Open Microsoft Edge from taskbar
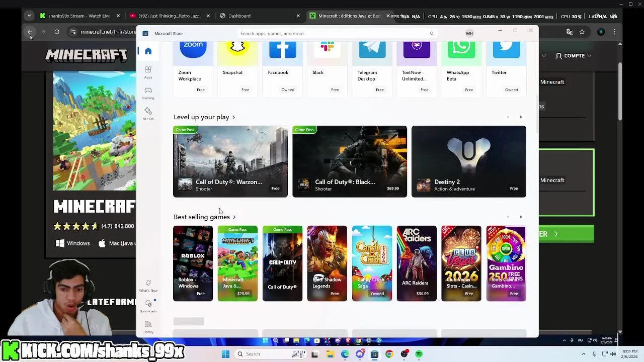 (x=345, y=354)
